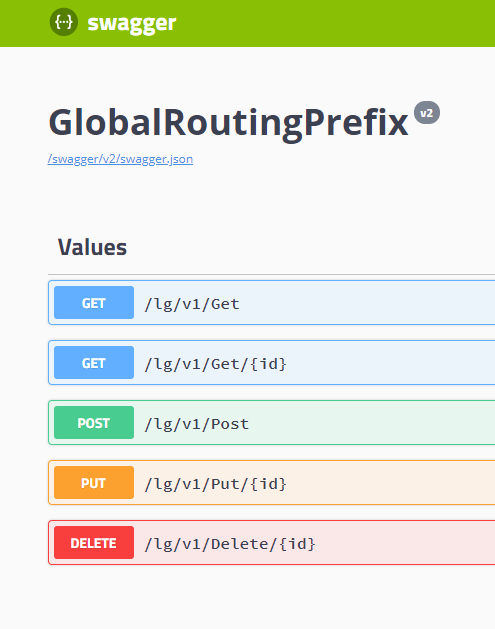
Task: Click the GET badge for /lg/v1/Get/{id}
Action: click(x=94, y=363)
